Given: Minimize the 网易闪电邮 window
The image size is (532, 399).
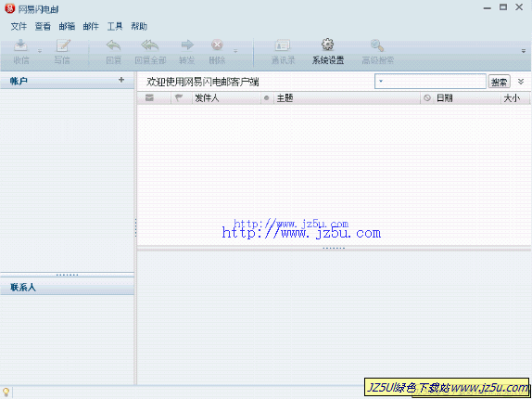Looking at the screenshot, I should [488, 8].
